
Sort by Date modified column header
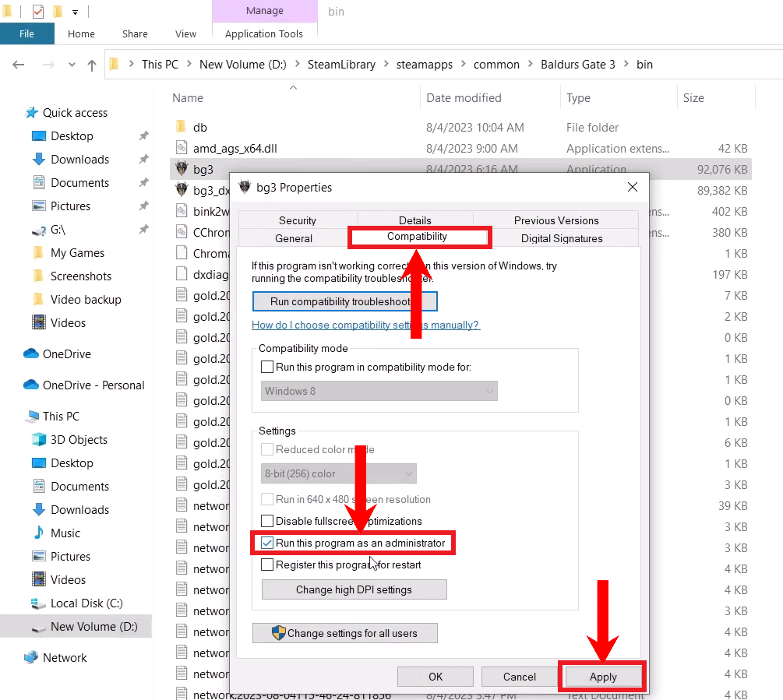pos(490,98)
